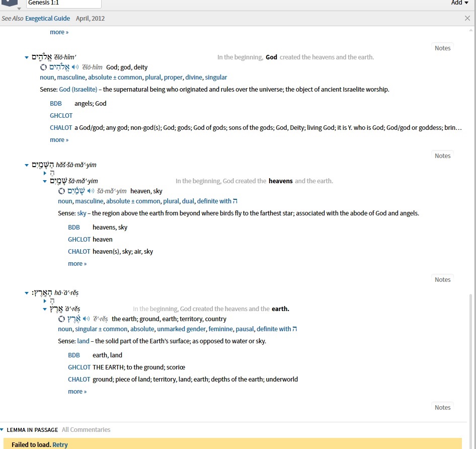
Task: Open the sky sense link
Action: pyautogui.click(x=82, y=213)
